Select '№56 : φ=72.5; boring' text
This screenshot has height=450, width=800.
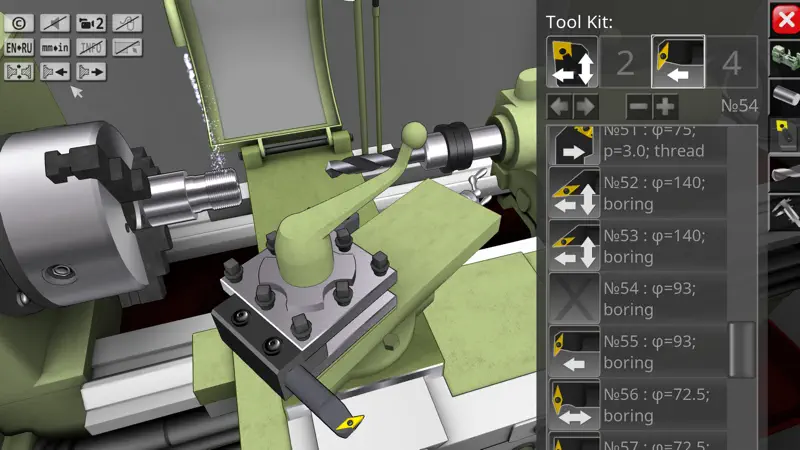tap(657, 405)
